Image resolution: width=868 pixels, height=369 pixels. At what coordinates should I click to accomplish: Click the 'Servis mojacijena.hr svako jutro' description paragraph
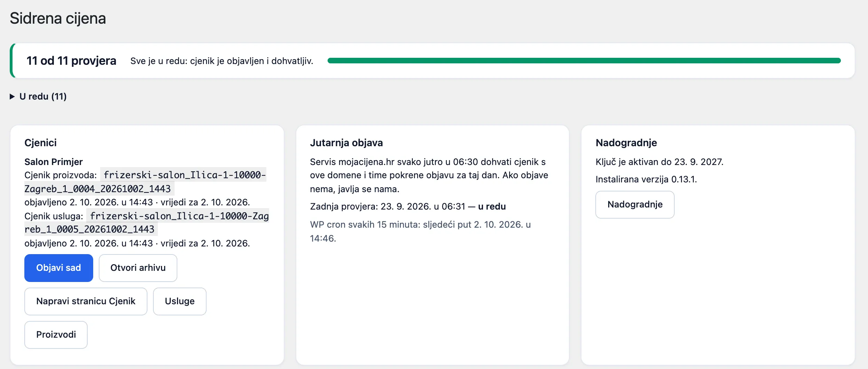[x=429, y=175]
